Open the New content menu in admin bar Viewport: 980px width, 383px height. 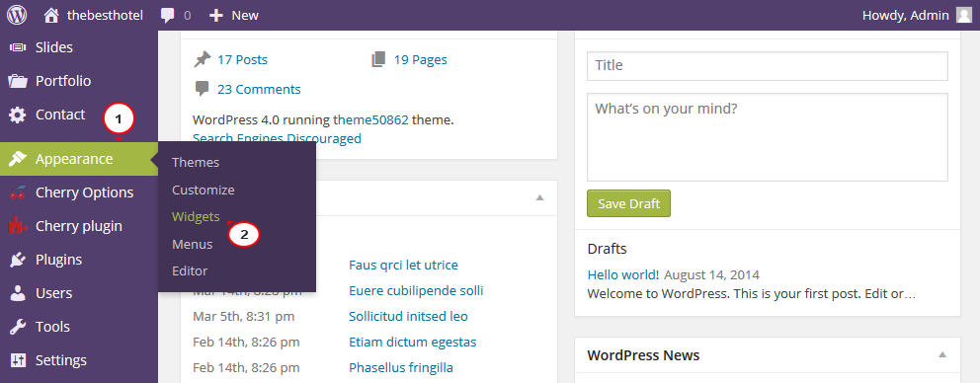click(234, 15)
